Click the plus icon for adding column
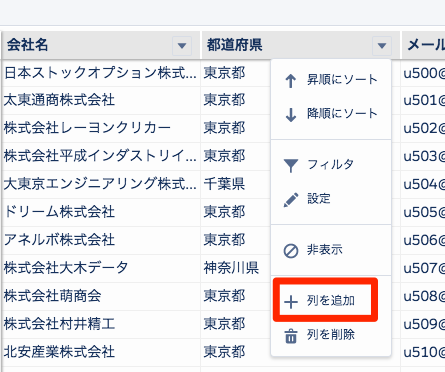Screen dimensions: 445x372 coord(291,302)
